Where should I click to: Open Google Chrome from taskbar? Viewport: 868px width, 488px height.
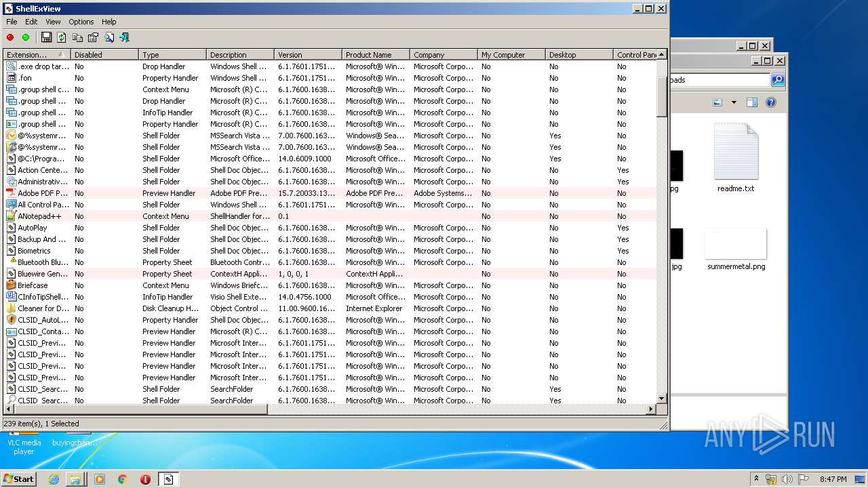123,479
